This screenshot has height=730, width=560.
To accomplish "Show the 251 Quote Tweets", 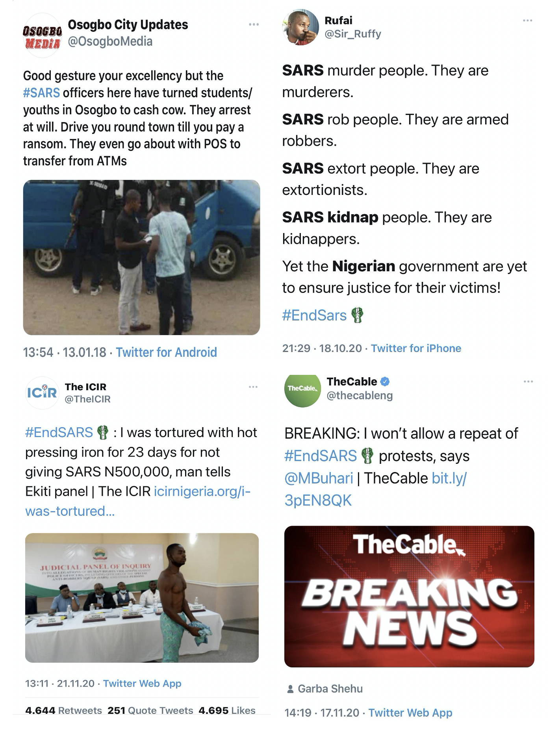I will pyautogui.click(x=150, y=710).
